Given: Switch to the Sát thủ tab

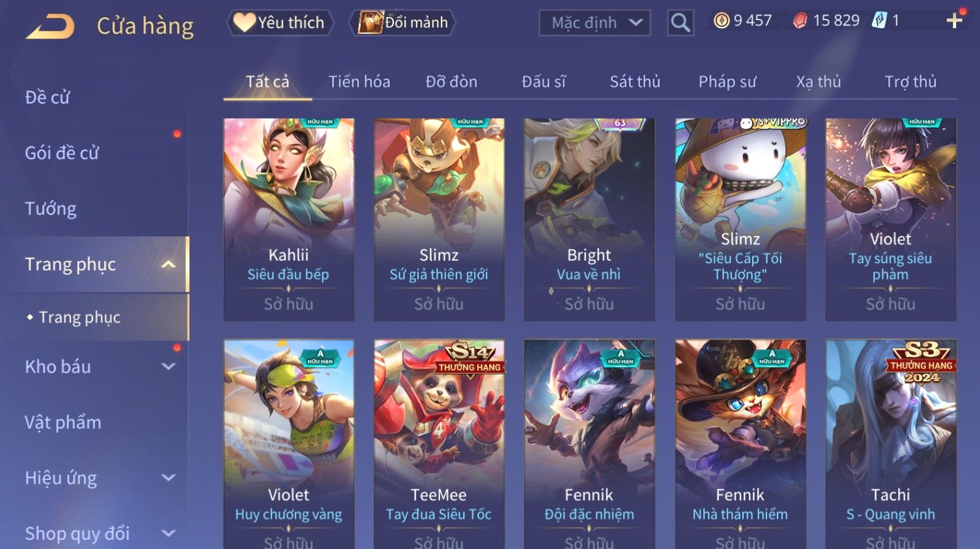Looking at the screenshot, I should pos(635,82).
